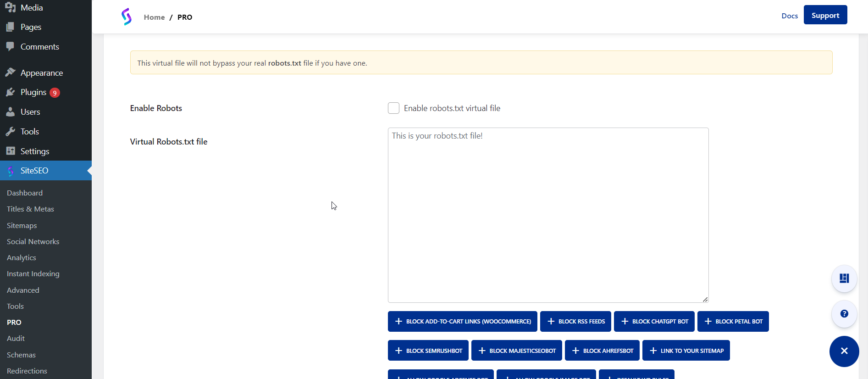Open Social Networks submenu item
Viewport: 868px width, 379px height.
point(33,241)
